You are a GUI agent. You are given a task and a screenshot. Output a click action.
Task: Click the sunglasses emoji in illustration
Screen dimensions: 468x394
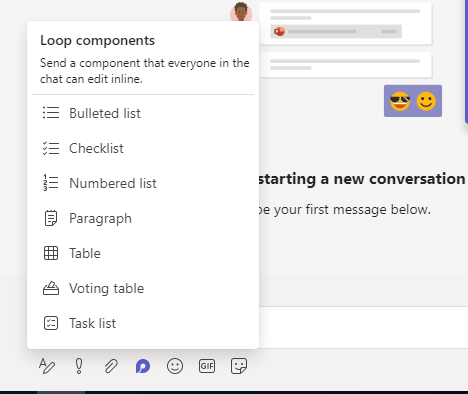[400, 101]
